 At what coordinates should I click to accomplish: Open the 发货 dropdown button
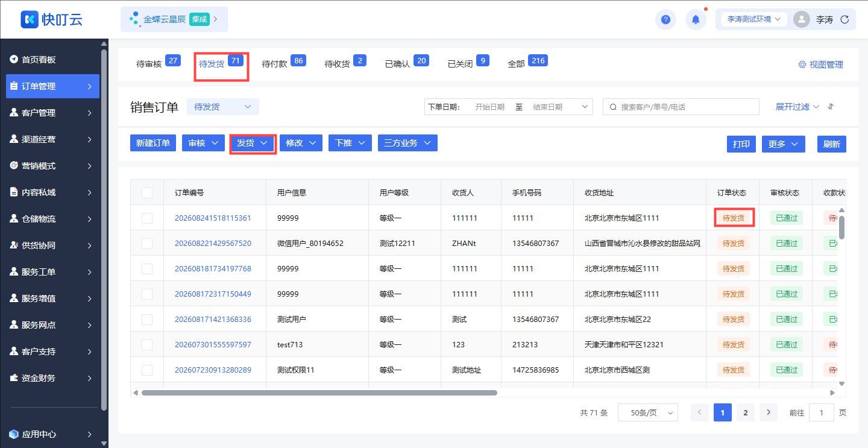point(252,143)
